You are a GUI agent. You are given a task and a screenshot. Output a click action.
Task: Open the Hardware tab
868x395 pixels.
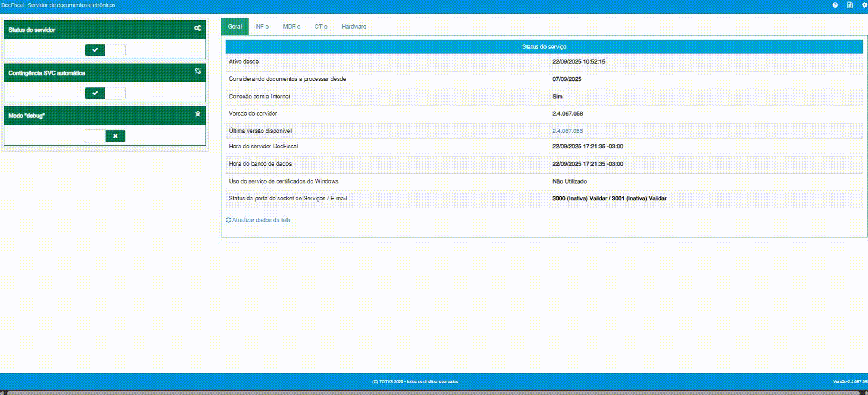tap(354, 26)
